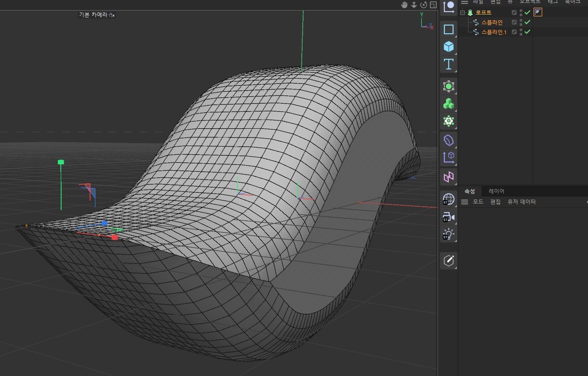Switch to the 속성 tab
The width and height of the screenshot is (588, 376).
(469, 191)
